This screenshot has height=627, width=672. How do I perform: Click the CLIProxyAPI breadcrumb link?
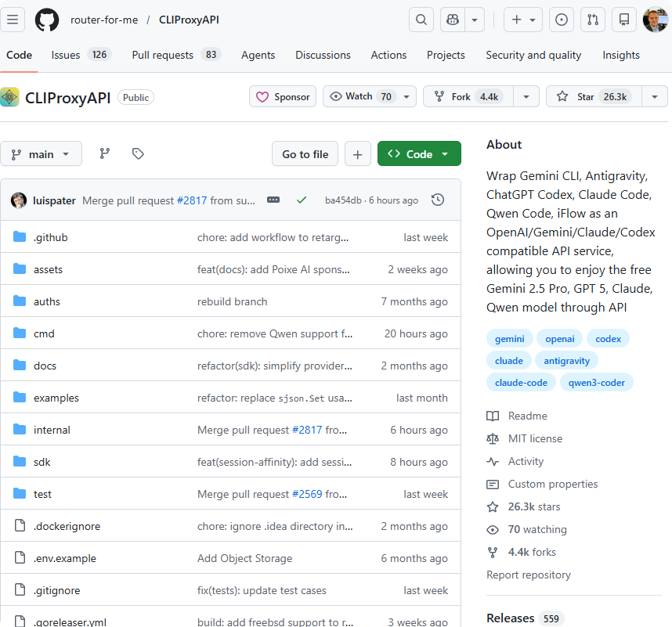click(x=189, y=20)
